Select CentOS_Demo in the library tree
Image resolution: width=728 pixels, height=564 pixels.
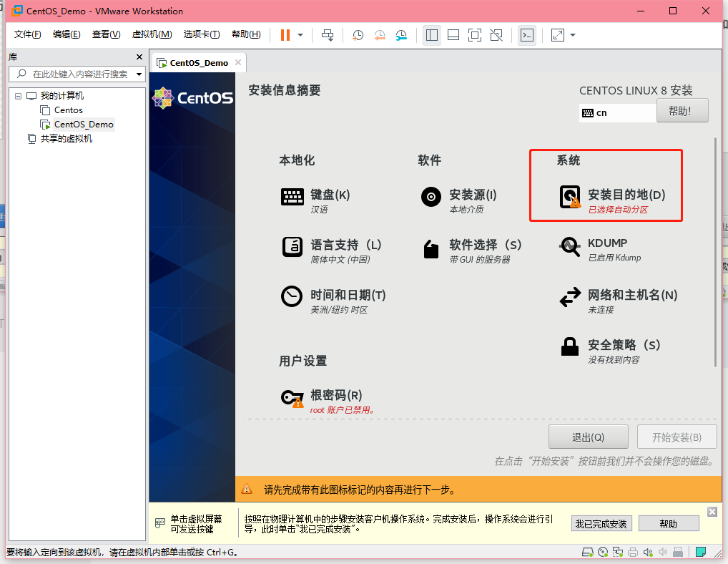click(84, 125)
